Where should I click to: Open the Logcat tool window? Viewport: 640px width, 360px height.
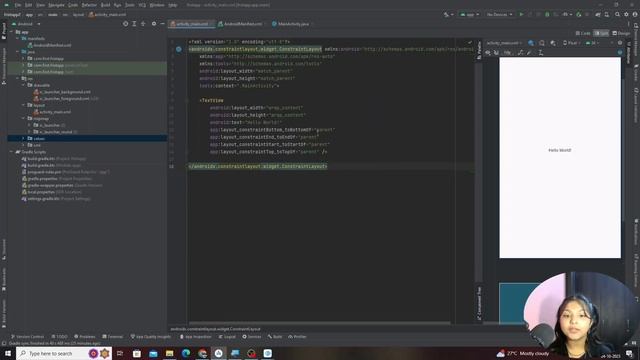pos(227,337)
